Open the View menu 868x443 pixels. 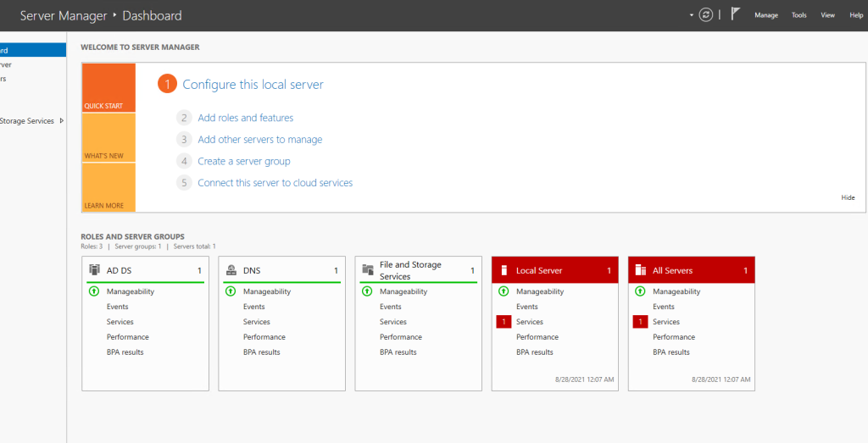827,15
